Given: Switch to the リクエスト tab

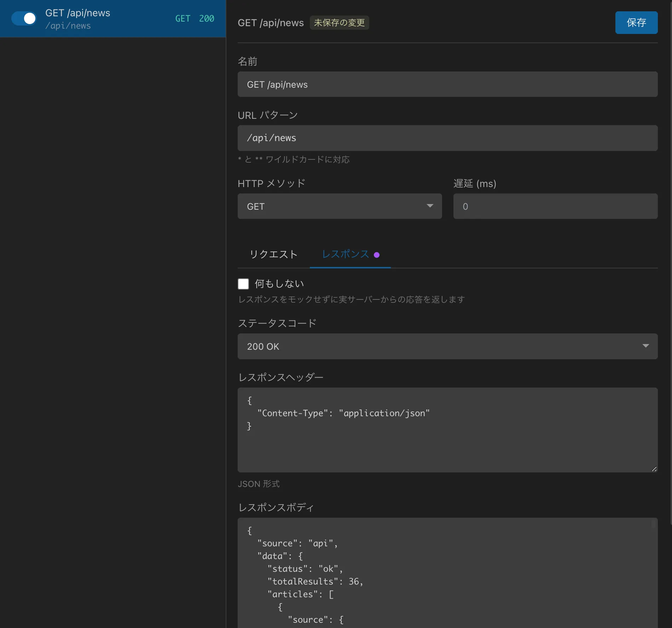Looking at the screenshot, I should coord(273,254).
